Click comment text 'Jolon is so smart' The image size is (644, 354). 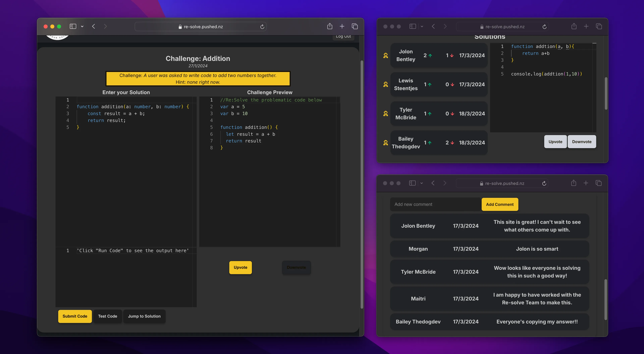pyautogui.click(x=537, y=249)
